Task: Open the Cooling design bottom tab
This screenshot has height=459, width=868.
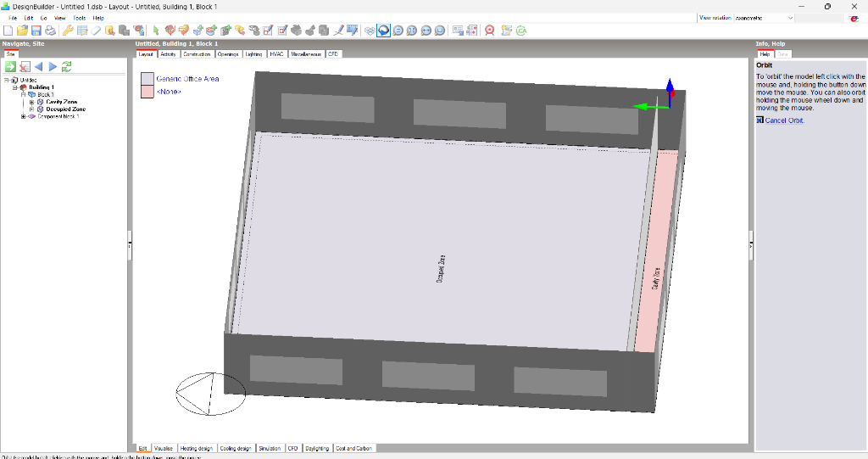Action: pyautogui.click(x=236, y=448)
